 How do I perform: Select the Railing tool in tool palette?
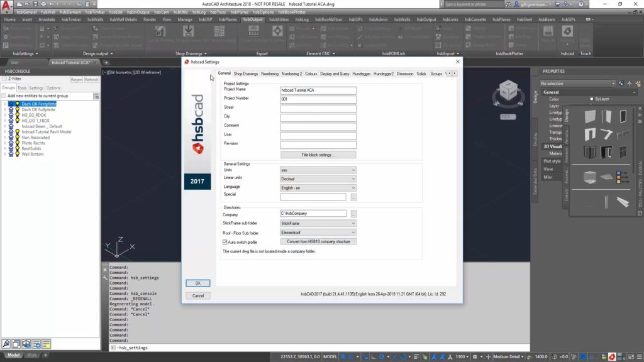(623, 134)
